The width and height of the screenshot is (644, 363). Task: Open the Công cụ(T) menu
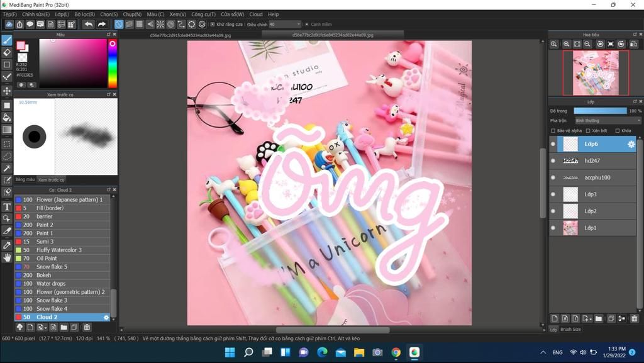coord(203,14)
